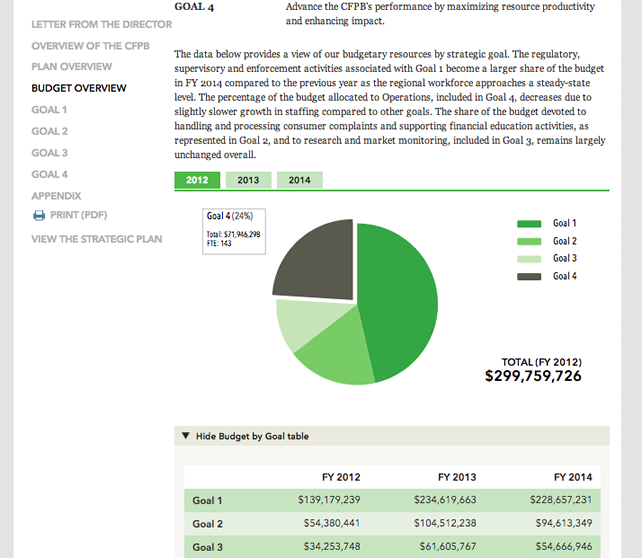Open Goal 4 sidebar link
The height and width of the screenshot is (558, 642).
(50, 174)
